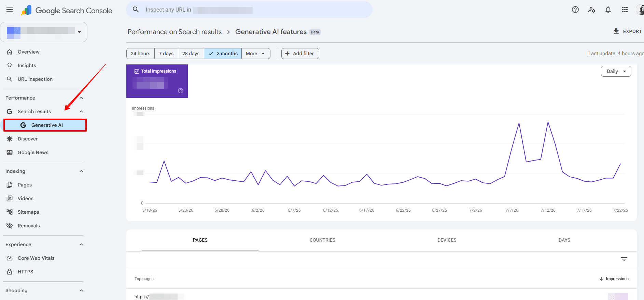This screenshot has width=644, height=300.
Task: Click the Core Web Vitals gauge icon
Action: (x=10, y=258)
